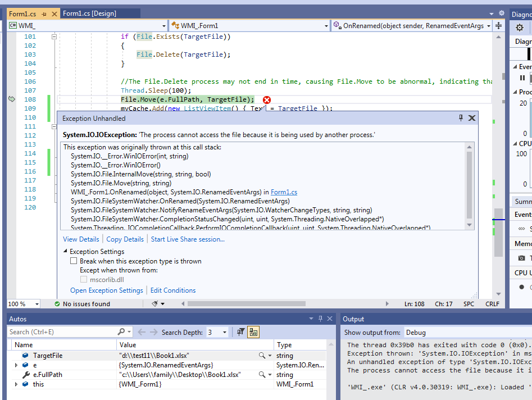532x400 pixels.
Task: Click the SPC indentation indicator
Action: (x=469, y=304)
